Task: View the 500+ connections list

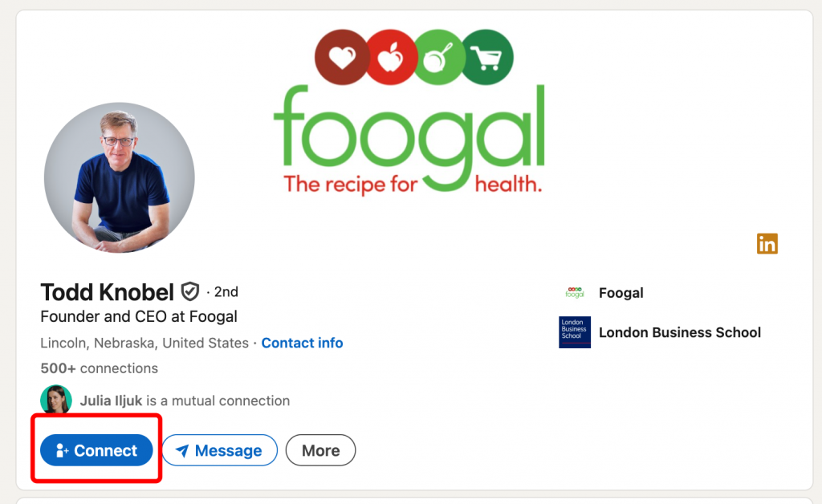Action: 99,368
